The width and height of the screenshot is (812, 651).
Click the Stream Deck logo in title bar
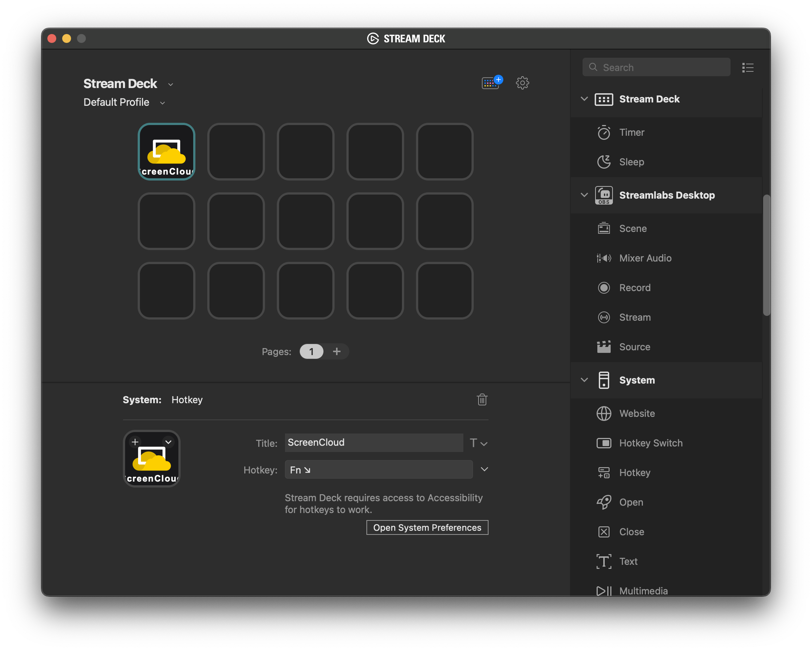click(373, 38)
